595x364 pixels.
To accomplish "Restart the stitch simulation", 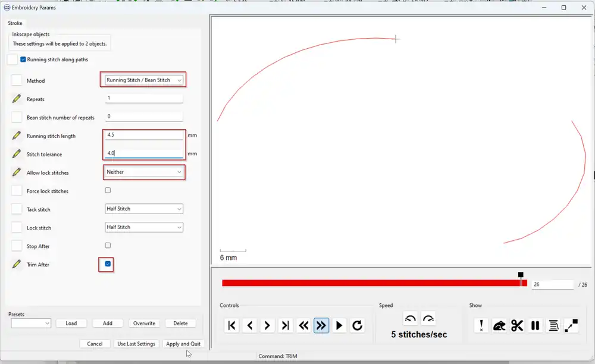I will pyautogui.click(x=357, y=325).
